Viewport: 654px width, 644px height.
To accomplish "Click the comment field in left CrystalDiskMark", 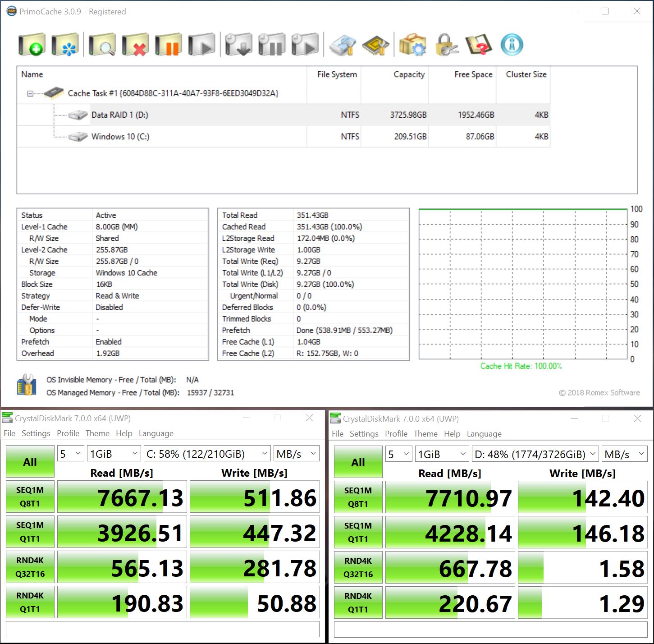I will (163, 629).
